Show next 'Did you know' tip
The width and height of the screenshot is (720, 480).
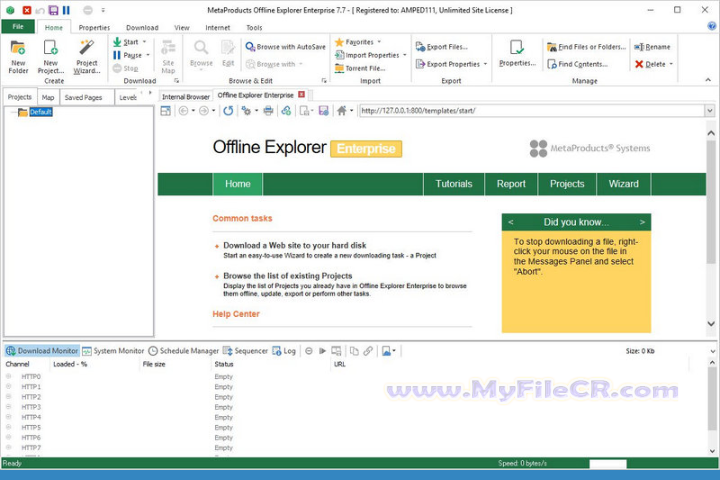(x=642, y=222)
